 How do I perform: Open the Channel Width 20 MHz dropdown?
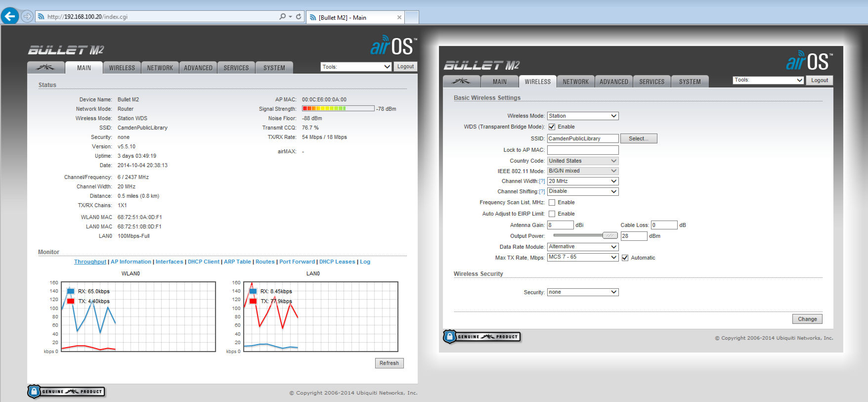point(583,181)
